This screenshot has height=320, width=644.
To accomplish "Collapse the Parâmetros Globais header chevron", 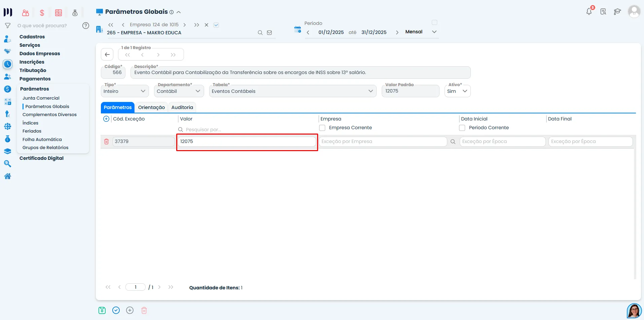I will coord(179,12).
